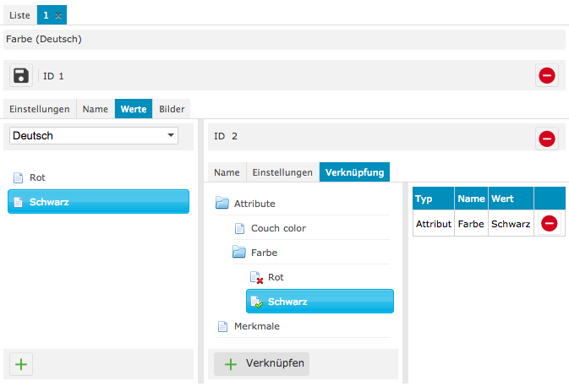The width and height of the screenshot is (569, 392).
Task: Click the save disk icon
Action: pyautogui.click(x=21, y=76)
